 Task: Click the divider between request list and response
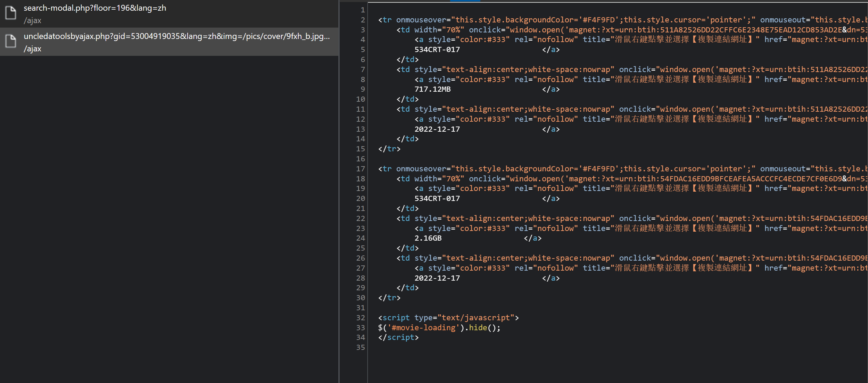[339, 191]
